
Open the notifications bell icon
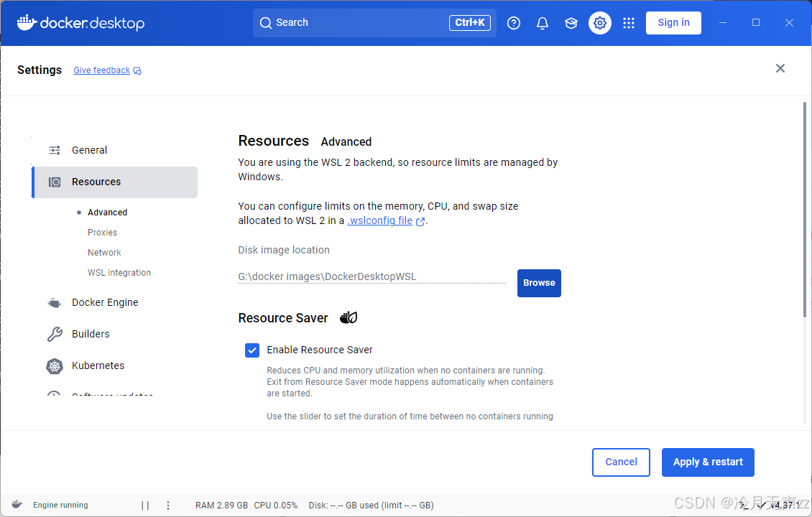coord(543,23)
